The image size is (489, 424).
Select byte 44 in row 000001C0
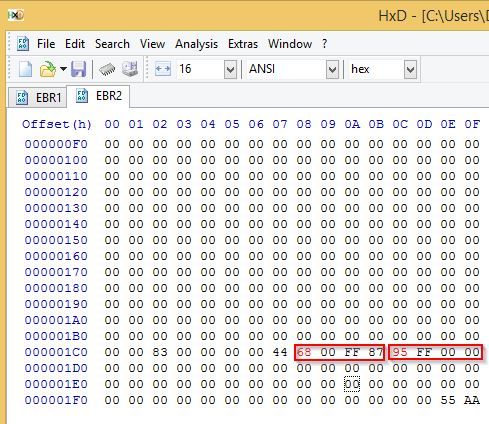(280, 352)
